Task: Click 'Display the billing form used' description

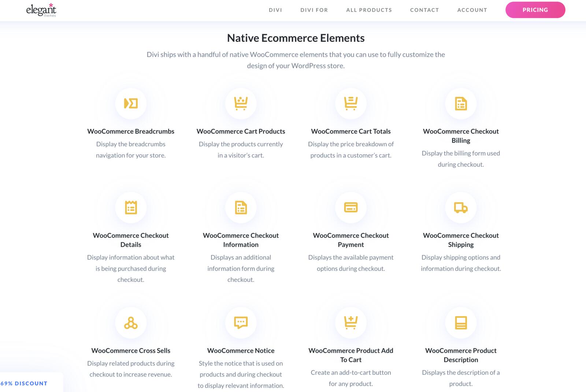Action: coord(461,159)
